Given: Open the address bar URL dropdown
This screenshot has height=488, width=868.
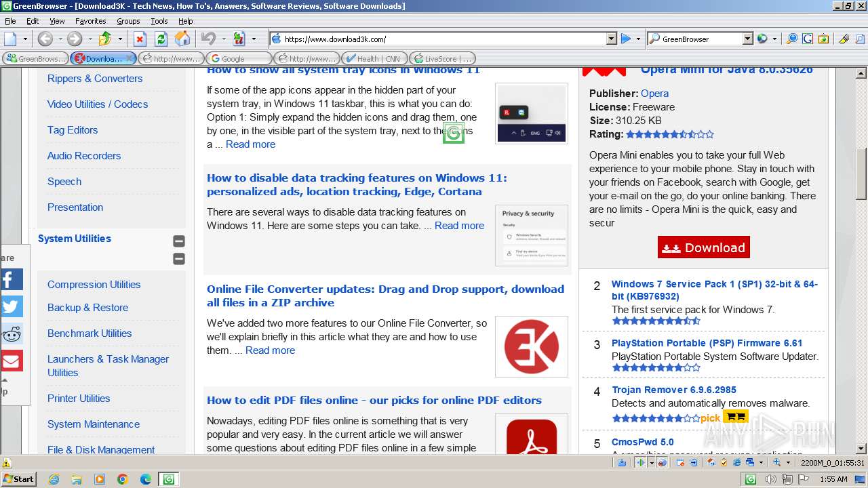Looking at the screenshot, I should (611, 39).
